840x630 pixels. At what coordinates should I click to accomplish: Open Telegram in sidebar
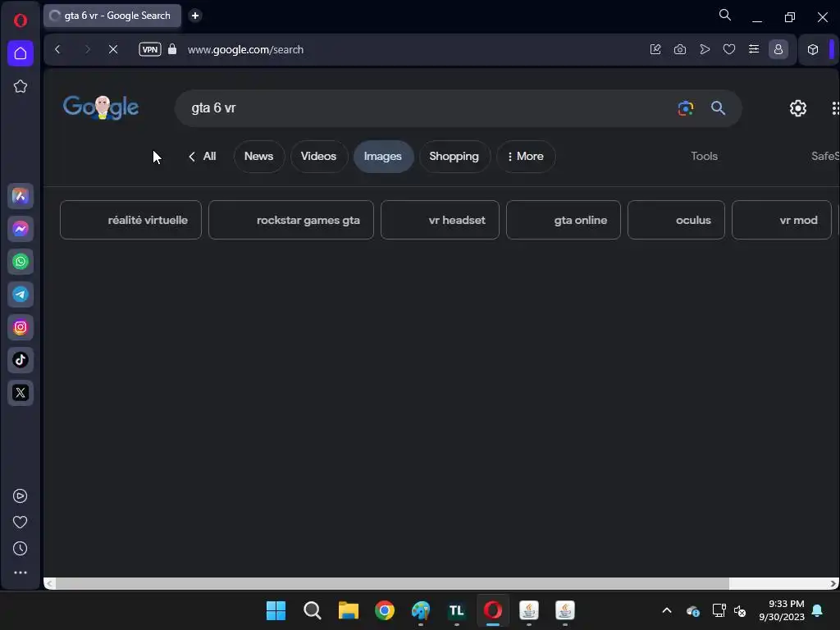click(21, 294)
